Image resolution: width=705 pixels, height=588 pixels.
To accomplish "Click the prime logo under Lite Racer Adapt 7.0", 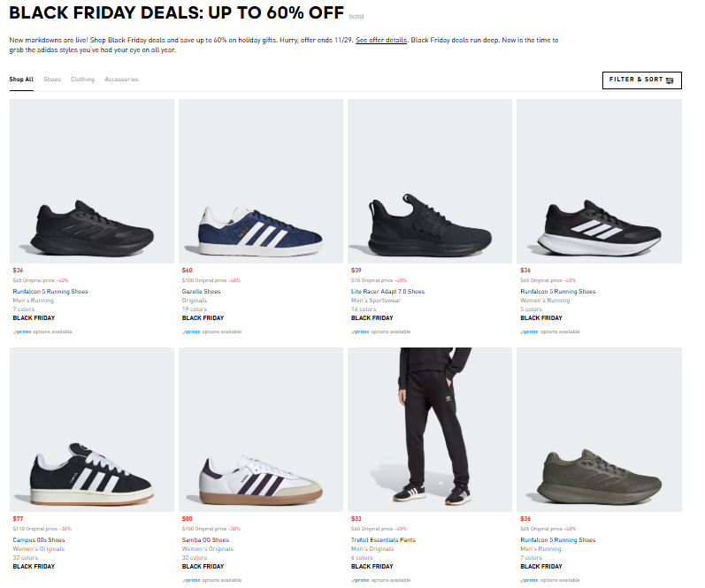I will pyautogui.click(x=357, y=332).
